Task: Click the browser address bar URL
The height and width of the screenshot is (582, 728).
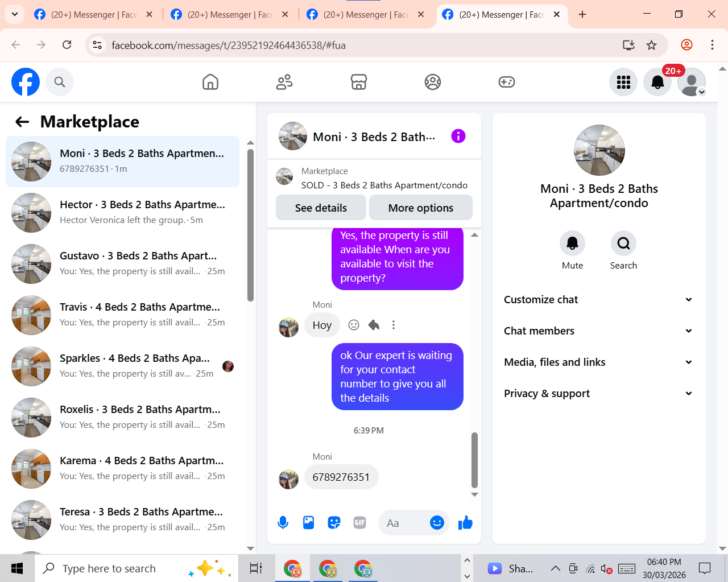Action: (229, 45)
